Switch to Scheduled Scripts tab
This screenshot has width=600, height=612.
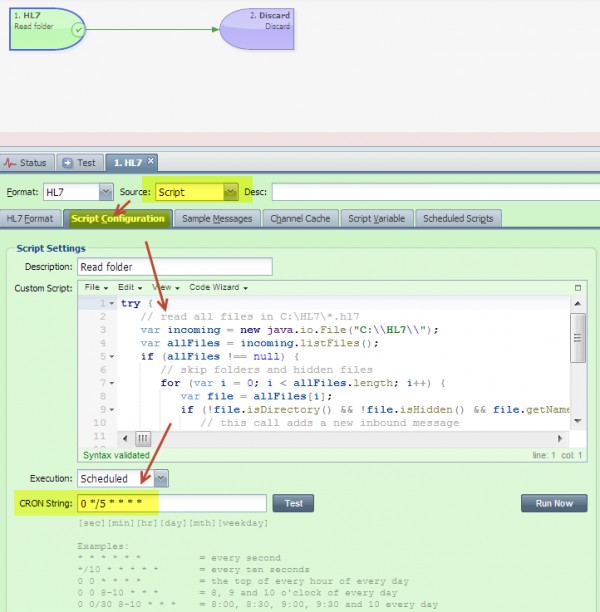458,219
